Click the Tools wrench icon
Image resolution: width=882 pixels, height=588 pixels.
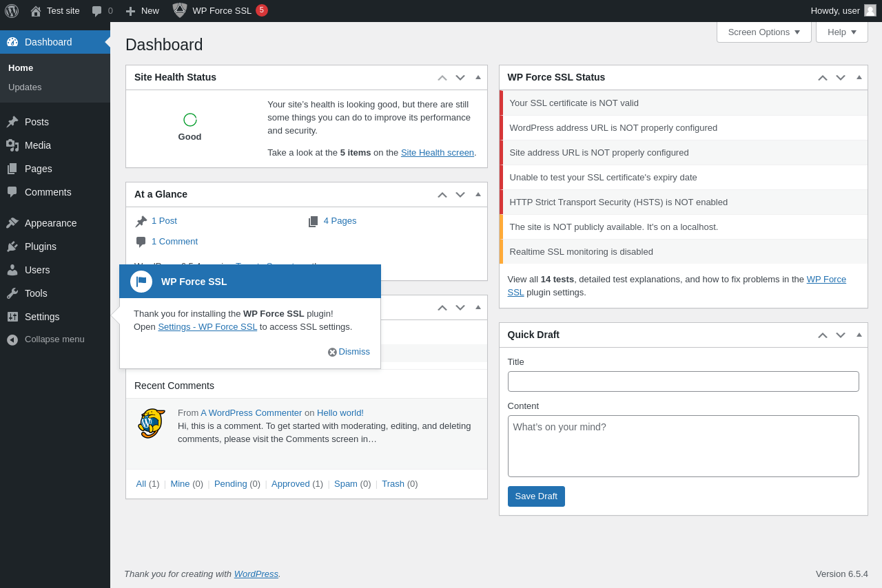(12, 293)
